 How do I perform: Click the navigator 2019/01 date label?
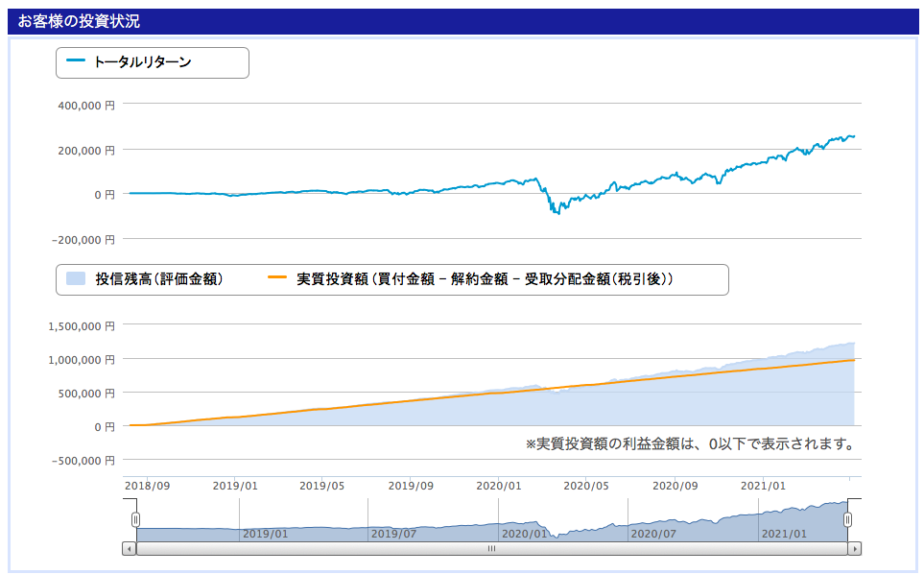coord(265,534)
